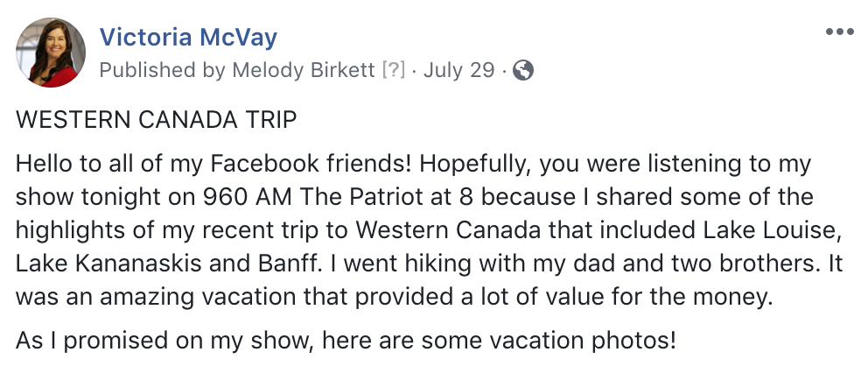Screen dimensions: 868x373
Task: Click "Hello to all of my" opening sentence
Action: point(109,165)
